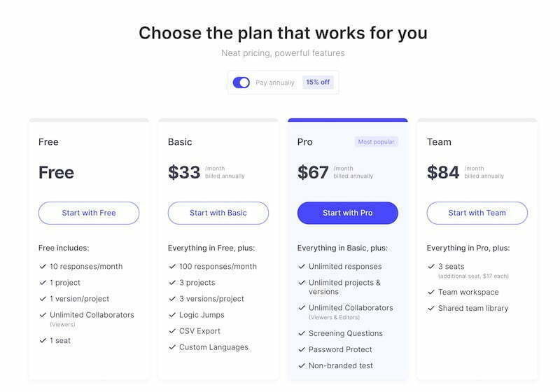Click checkmark next to Team workspace

pos(431,292)
